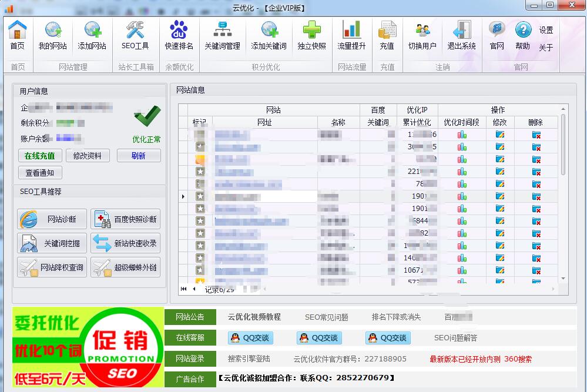Open the 关于 menu item
Screen dimensions: 587x392
click(546, 48)
